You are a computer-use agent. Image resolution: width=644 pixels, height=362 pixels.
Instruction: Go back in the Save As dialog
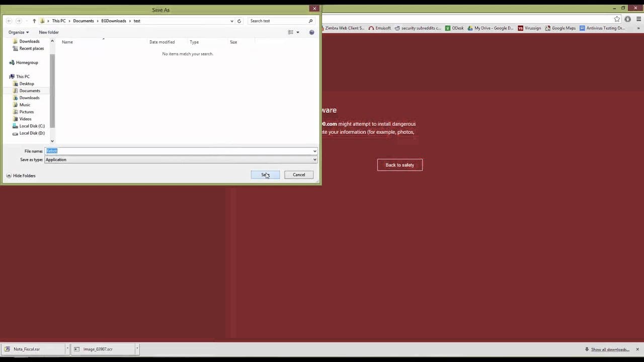tap(9, 21)
